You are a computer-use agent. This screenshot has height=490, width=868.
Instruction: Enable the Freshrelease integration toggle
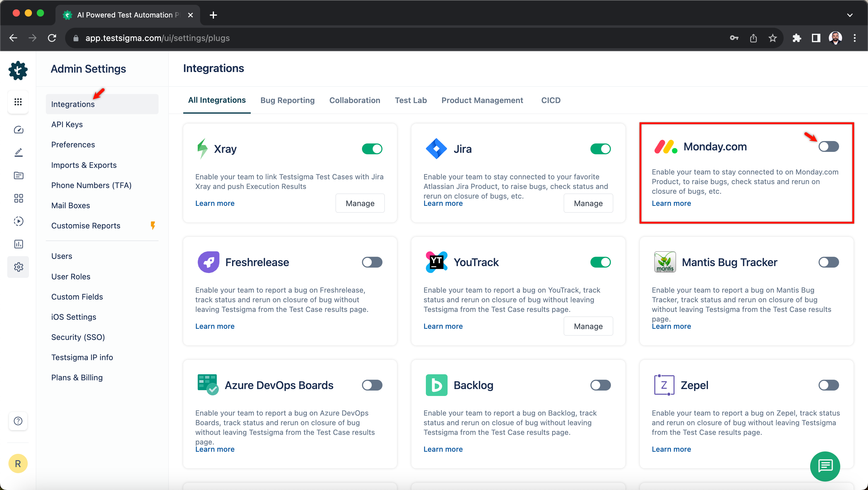(372, 262)
